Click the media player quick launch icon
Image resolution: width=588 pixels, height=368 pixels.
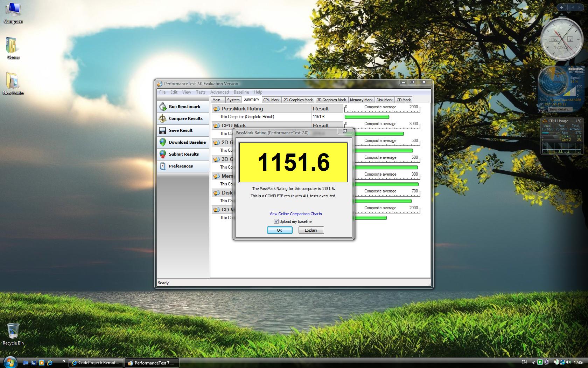pos(42,363)
